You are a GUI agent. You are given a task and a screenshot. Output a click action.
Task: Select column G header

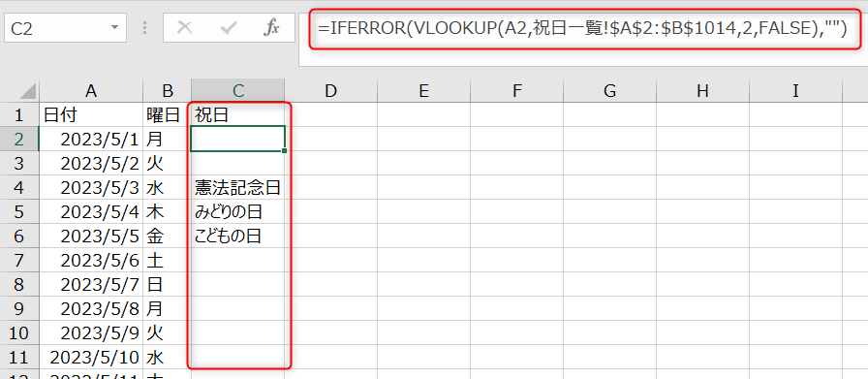(610, 91)
